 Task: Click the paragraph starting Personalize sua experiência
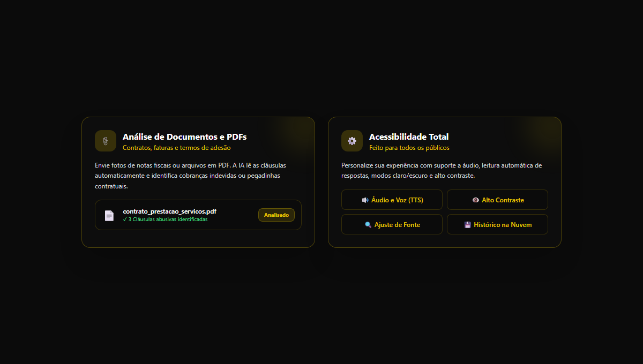tap(442, 170)
